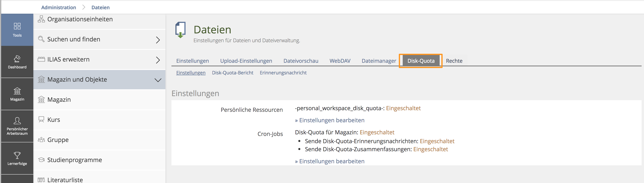The image size is (644, 183).
Task: Open the Disk-Quota-Bericht subtab
Action: [x=232, y=73]
